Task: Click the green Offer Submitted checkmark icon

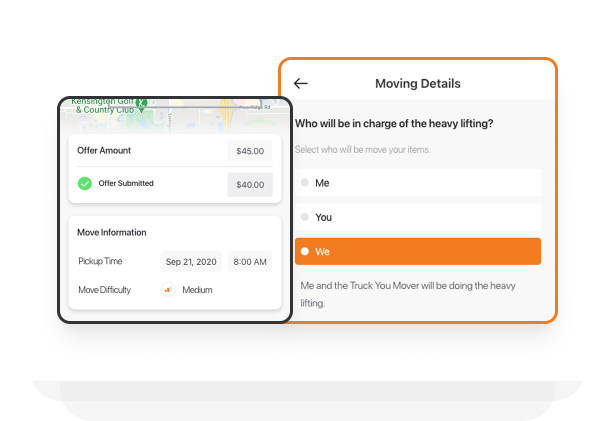Action: pos(85,184)
